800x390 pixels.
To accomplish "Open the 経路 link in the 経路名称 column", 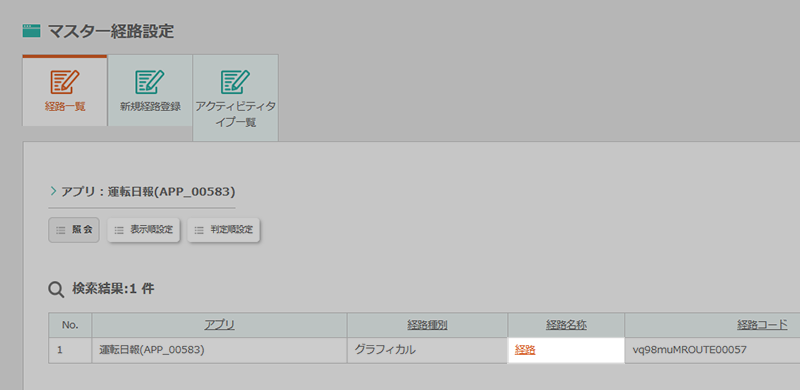I will (525, 350).
